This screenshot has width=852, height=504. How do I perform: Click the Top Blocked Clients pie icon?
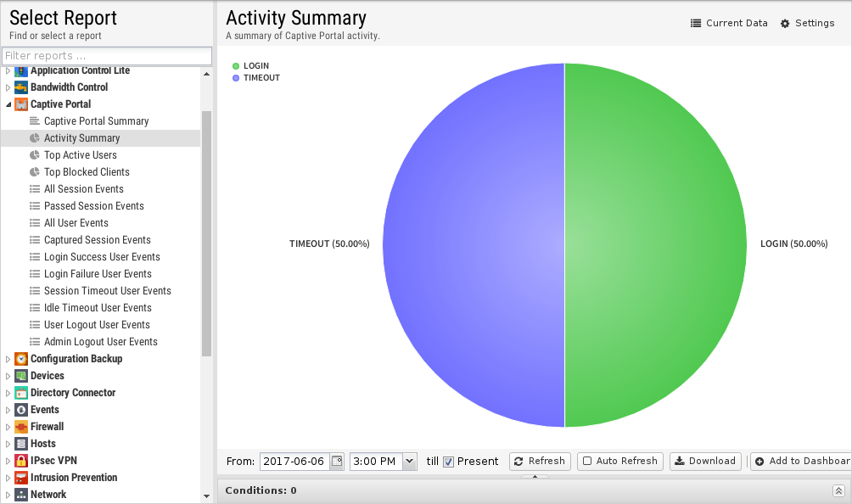[35, 171]
